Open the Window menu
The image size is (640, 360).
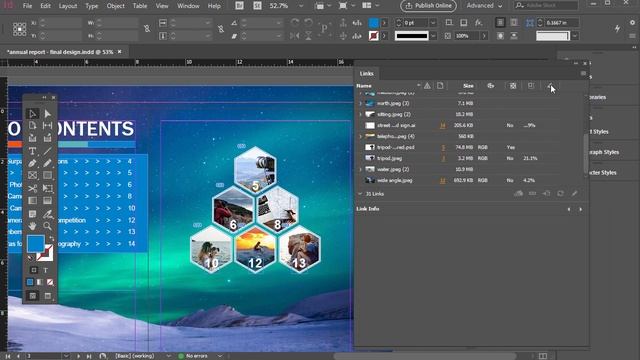[188, 6]
